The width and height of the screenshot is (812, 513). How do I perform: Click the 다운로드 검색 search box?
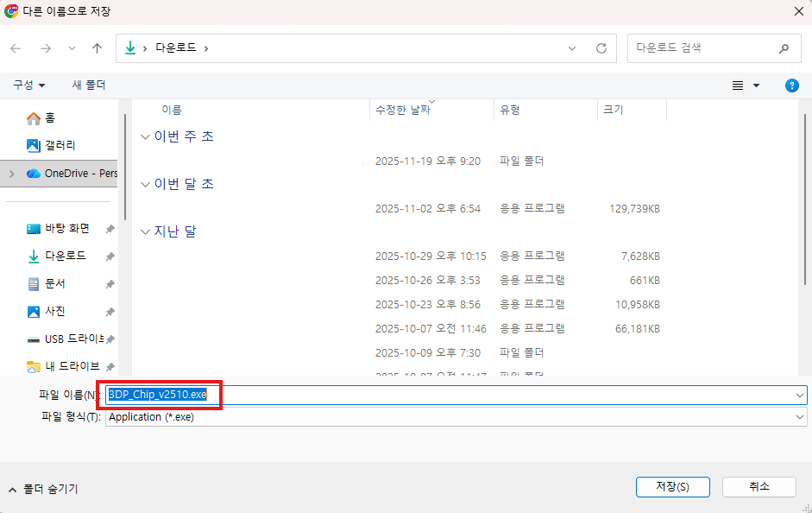714,48
